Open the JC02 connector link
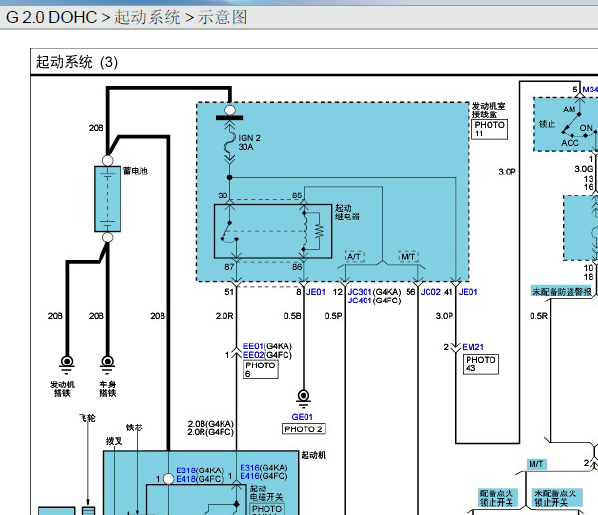 click(x=431, y=292)
